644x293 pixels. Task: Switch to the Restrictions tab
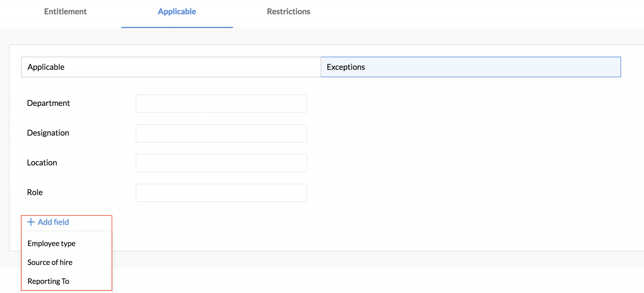[x=288, y=12]
